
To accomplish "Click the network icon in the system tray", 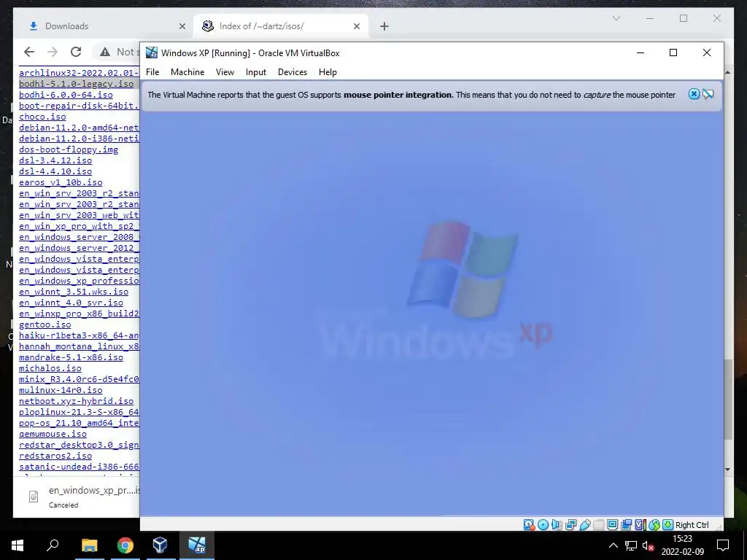I will (631, 545).
